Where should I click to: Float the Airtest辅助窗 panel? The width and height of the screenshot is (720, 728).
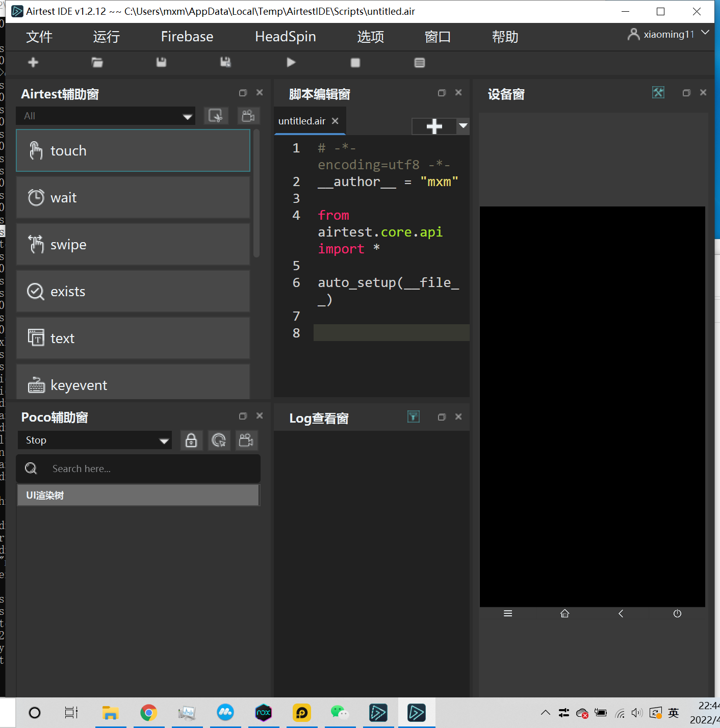tap(243, 93)
